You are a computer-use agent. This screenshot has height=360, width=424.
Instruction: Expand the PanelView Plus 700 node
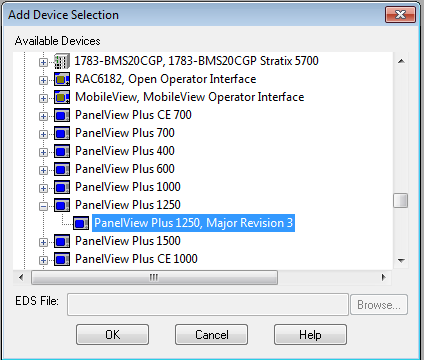43,134
